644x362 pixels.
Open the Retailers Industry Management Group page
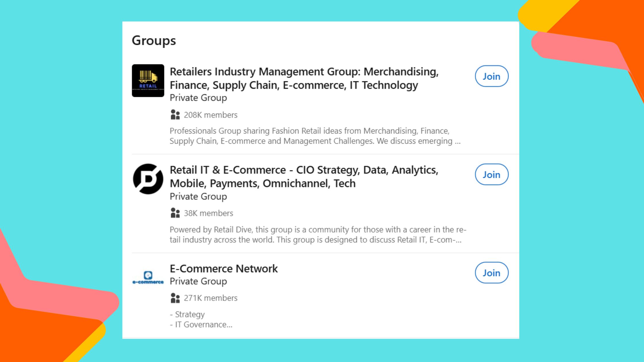coord(304,78)
